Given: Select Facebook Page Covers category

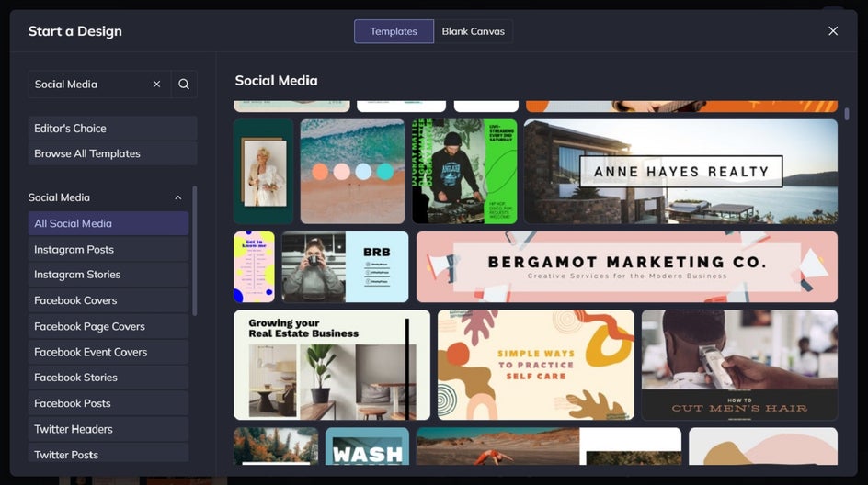Looking at the screenshot, I should tap(108, 326).
